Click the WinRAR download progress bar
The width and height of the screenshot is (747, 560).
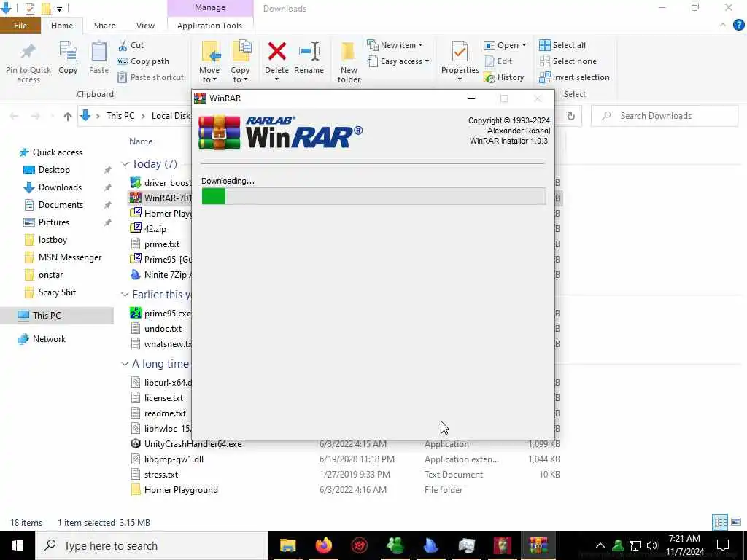373,196
